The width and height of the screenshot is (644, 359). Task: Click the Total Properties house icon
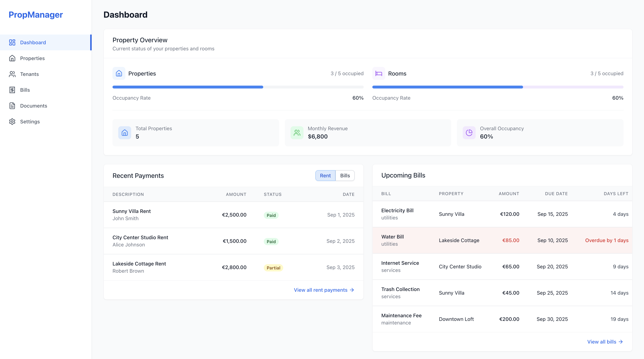tap(125, 133)
